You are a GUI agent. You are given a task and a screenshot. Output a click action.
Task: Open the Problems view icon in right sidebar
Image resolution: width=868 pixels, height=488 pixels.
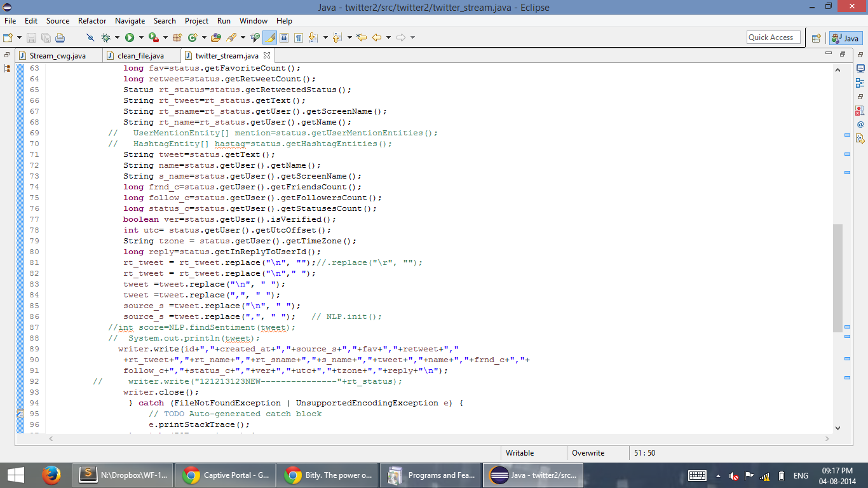coord(860,111)
